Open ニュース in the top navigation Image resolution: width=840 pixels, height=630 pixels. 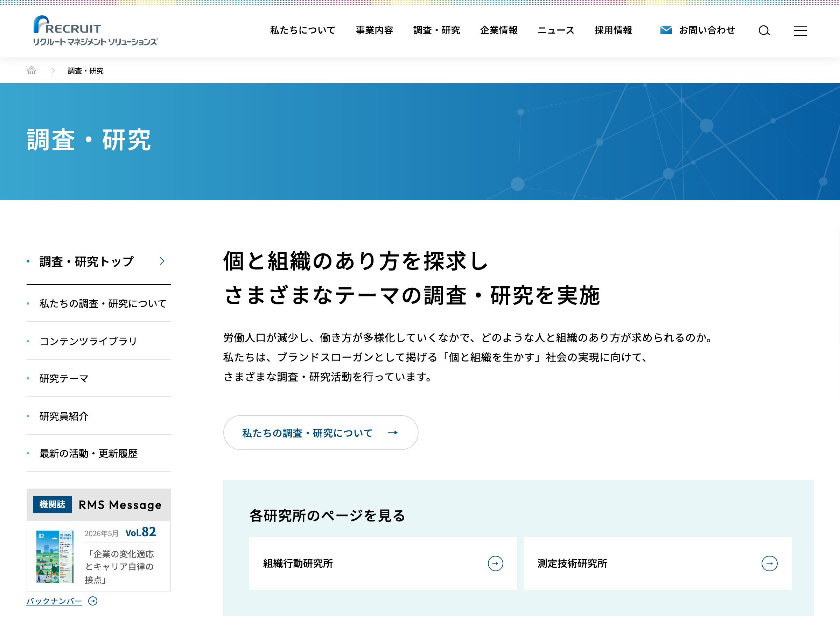click(556, 30)
